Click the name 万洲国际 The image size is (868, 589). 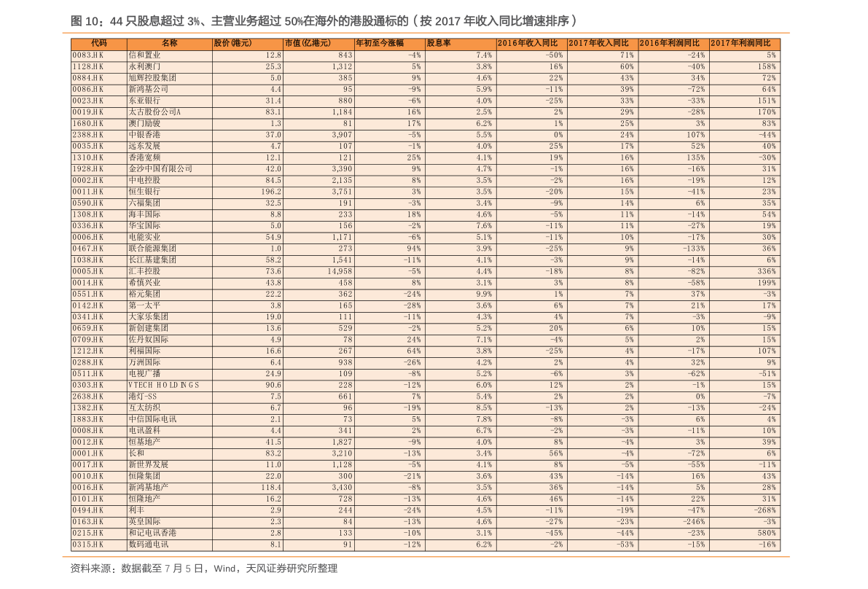[x=144, y=362]
